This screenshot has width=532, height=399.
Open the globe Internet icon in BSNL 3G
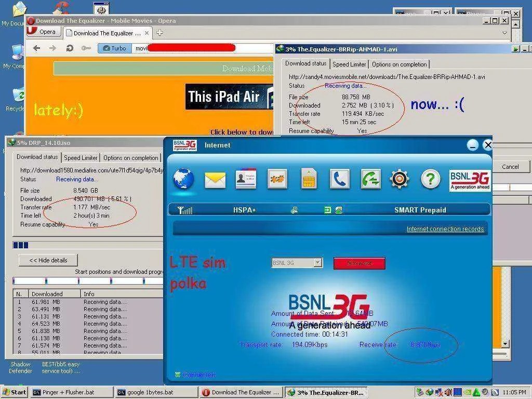(183, 179)
